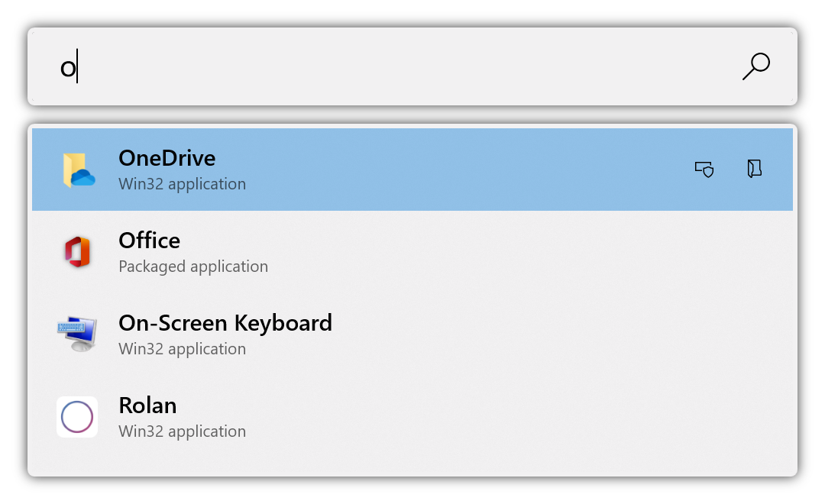Image resolution: width=825 pixels, height=504 pixels.
Task: Click the On-Screen Keyboard title text
Action: coord(225,323)
